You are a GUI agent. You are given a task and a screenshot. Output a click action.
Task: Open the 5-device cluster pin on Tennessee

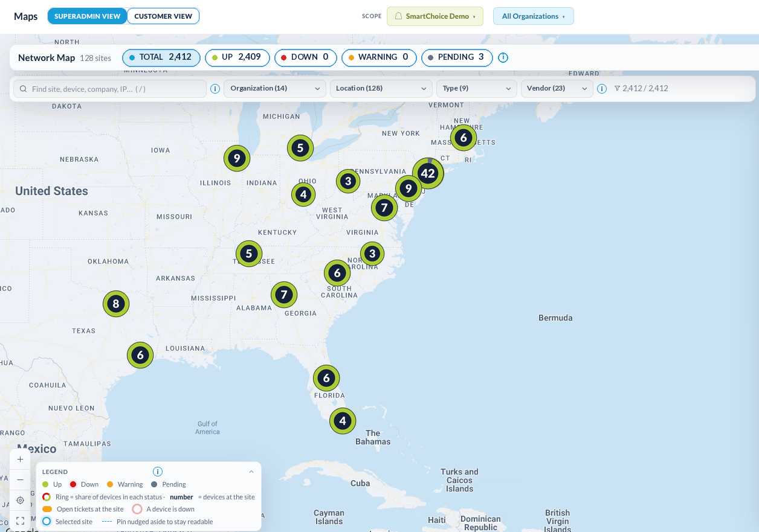pos(249,254)
